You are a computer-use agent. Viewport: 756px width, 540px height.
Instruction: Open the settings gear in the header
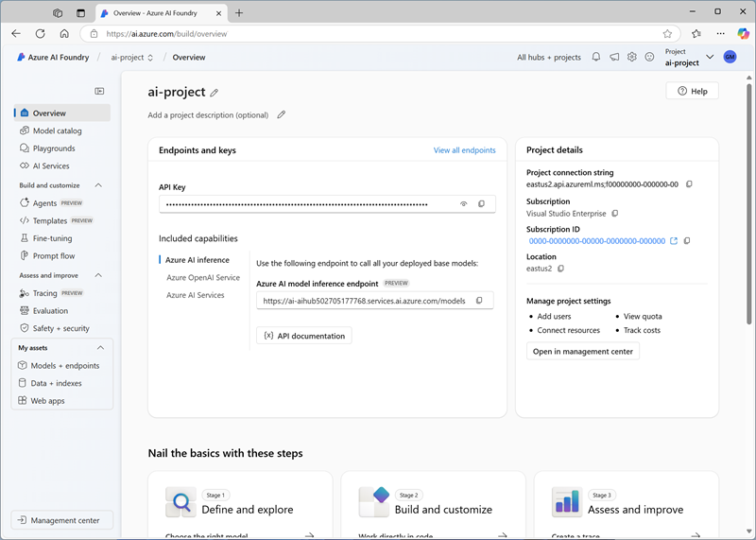click(632, 58)
